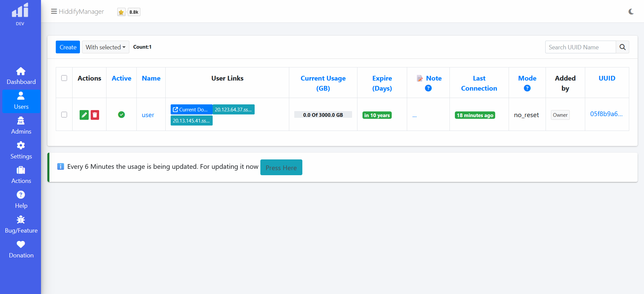Image resolution: width=644 pixels, height=294 pixels.
Task: Click the search magnifier button
Action: 622,47
